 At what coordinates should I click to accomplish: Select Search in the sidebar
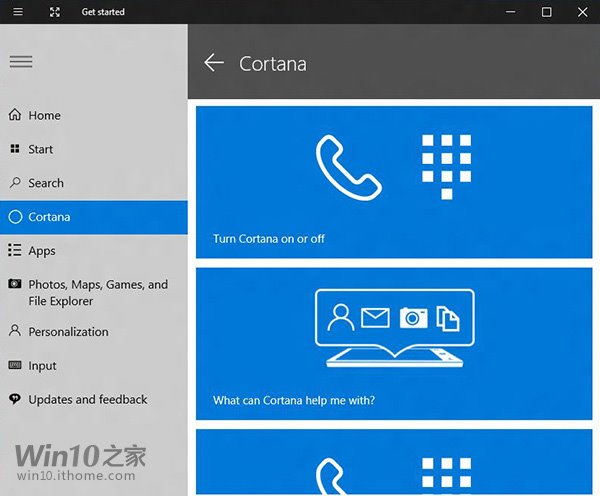(94, 183)
